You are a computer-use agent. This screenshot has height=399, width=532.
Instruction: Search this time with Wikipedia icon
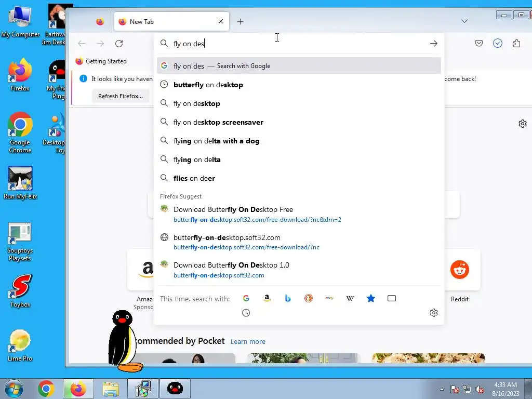[x=350, y=298]
